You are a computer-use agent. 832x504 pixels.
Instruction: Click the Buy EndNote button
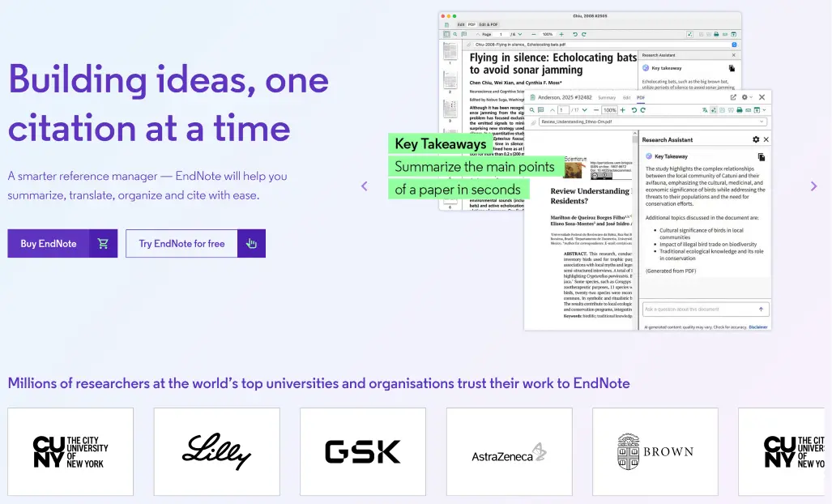tap(62, 244)
